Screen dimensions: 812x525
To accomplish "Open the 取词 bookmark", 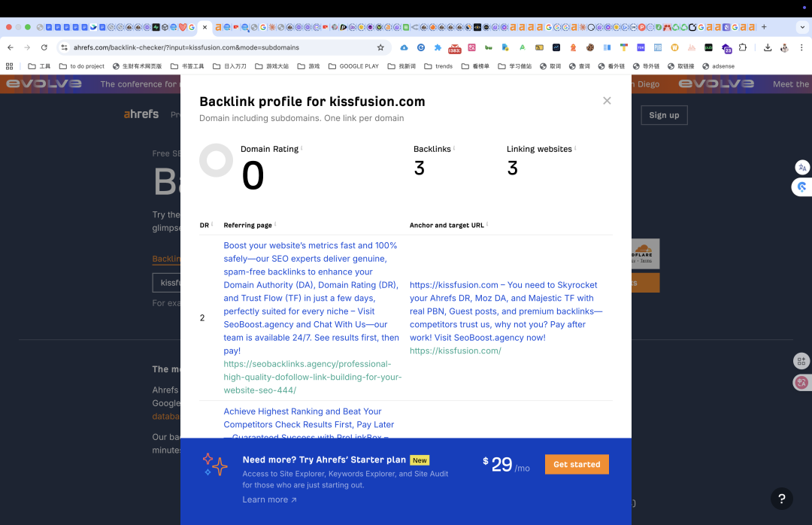I will [x=550, y=66].
